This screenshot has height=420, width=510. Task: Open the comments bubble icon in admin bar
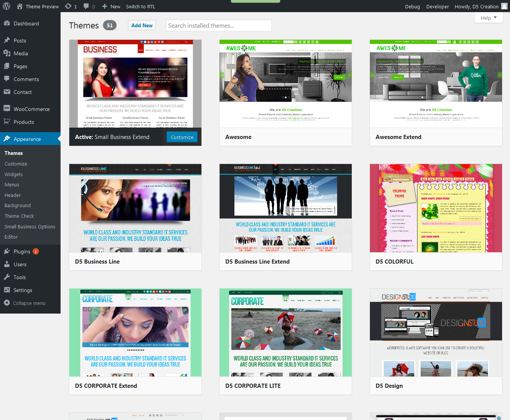pos(86,6)
